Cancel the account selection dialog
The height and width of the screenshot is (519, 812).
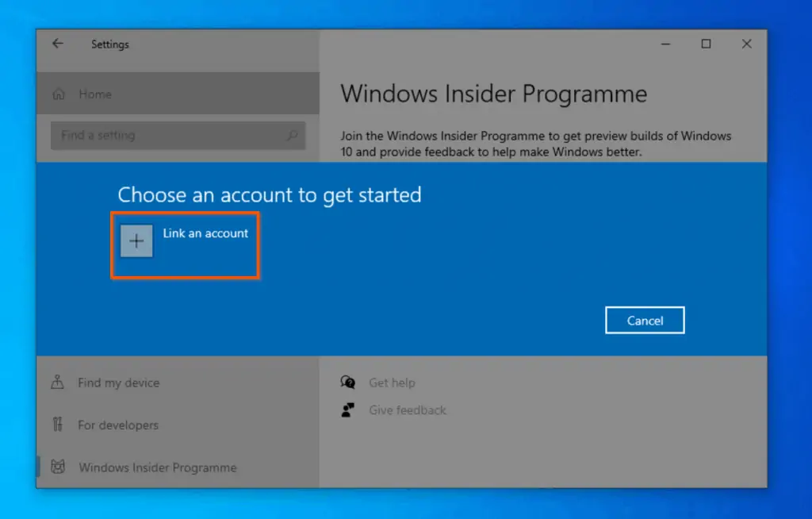coord(645,321)
